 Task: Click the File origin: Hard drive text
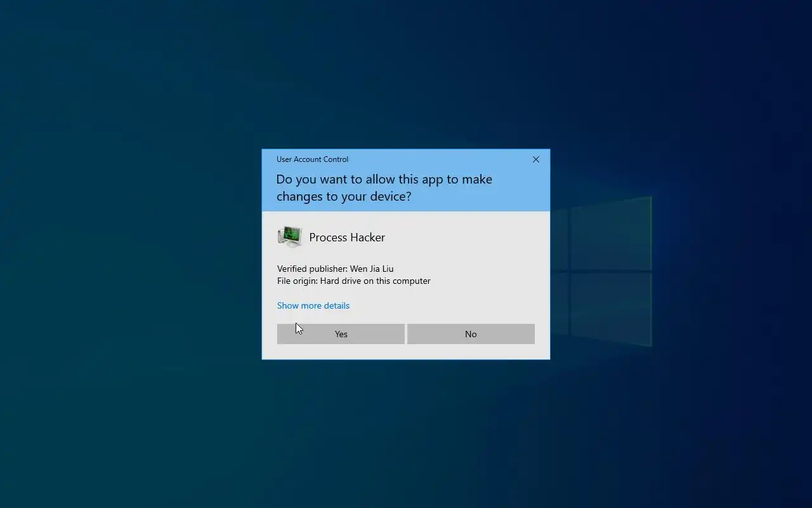(x=354, y=281)
